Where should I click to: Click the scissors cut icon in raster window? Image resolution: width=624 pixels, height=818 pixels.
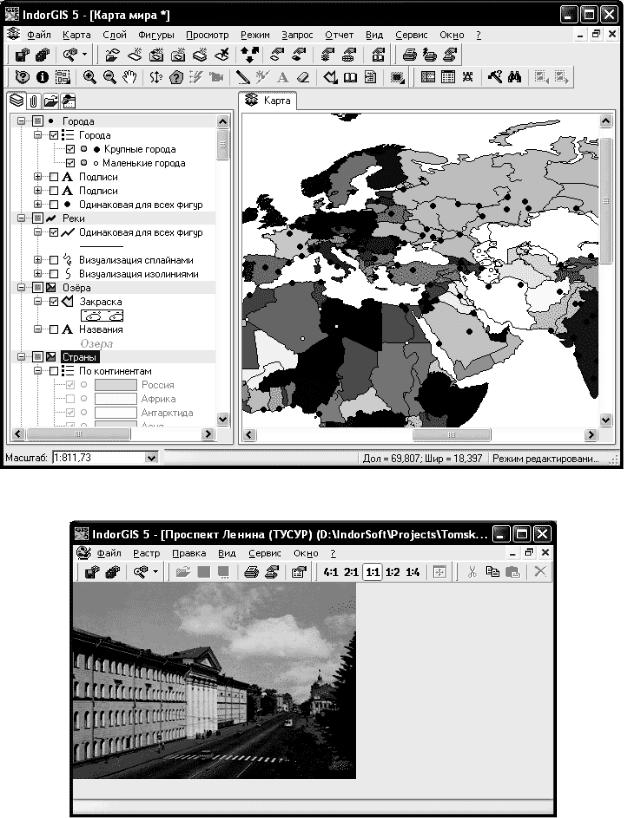click(x=472, y=572)
